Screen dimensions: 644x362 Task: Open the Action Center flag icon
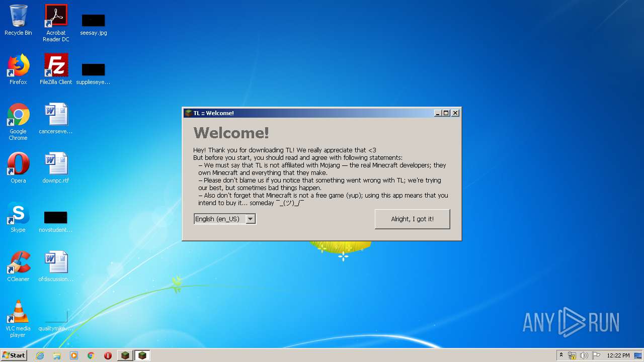tap(596, 355)
